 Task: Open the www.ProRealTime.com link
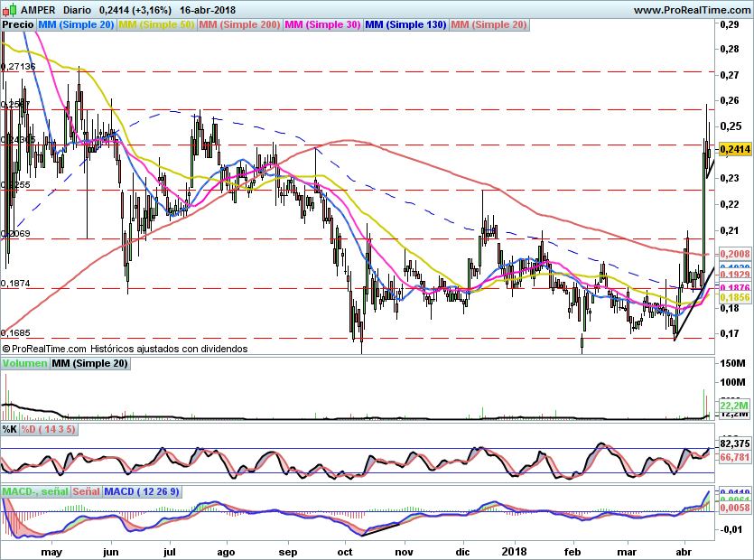coord(692,9)
